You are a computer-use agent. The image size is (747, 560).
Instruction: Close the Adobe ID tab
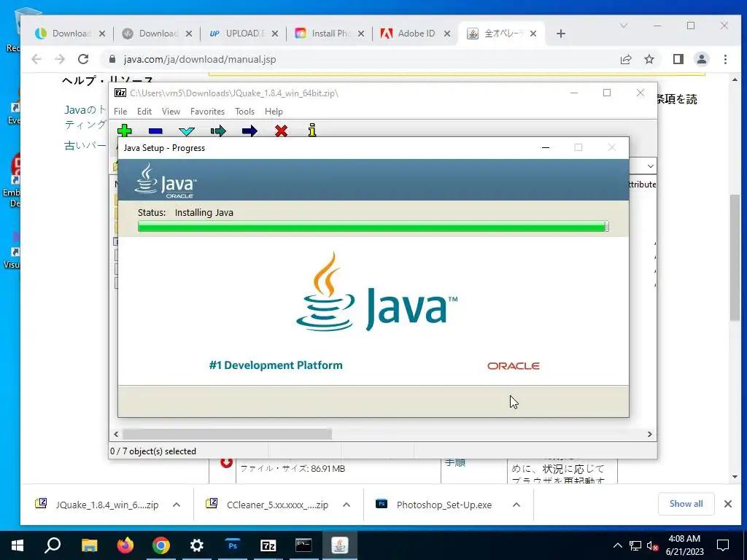coord(447,34)
